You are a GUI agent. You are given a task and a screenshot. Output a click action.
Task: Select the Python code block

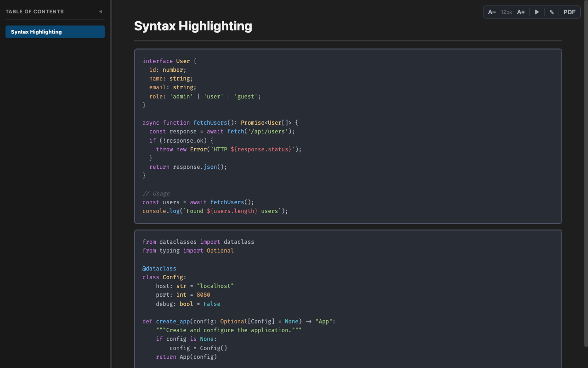tap(348, 299)
